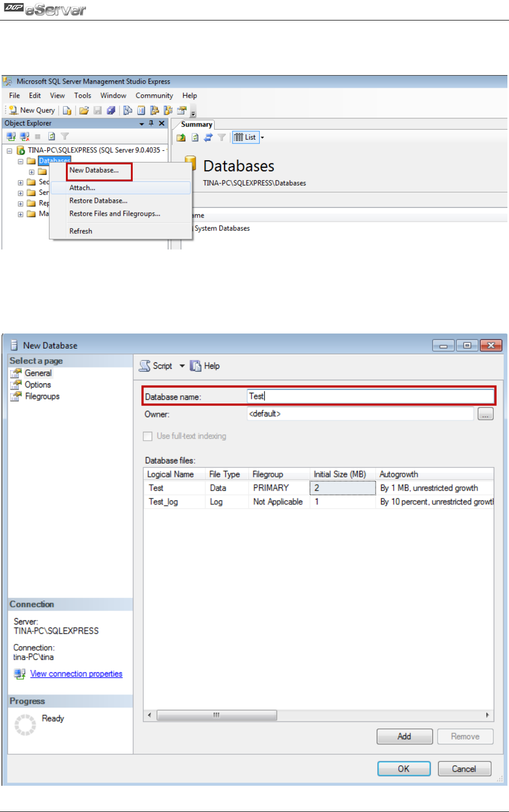Open the View menu

point(58,96)
